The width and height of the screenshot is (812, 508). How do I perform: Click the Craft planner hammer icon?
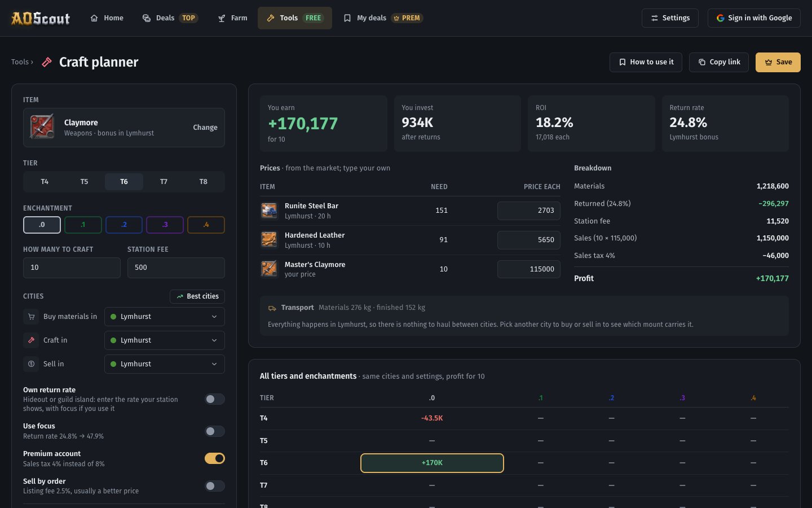click(47, 62)
